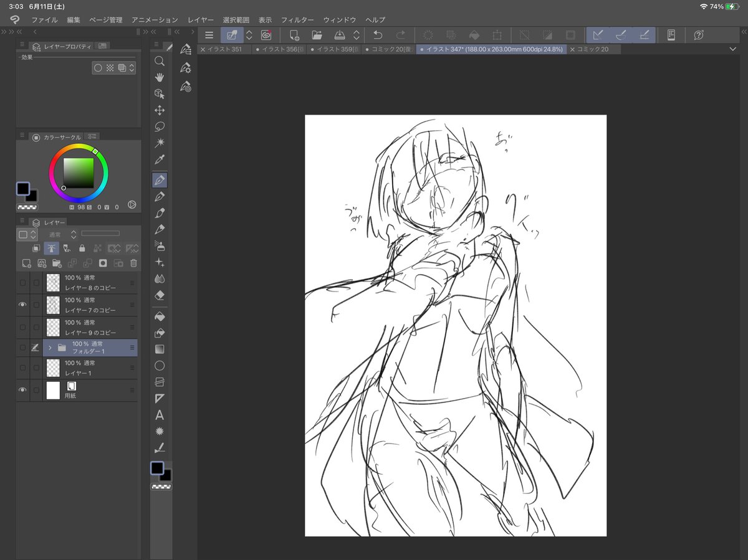Select the Airbrush spray tool

click(160, 246)
